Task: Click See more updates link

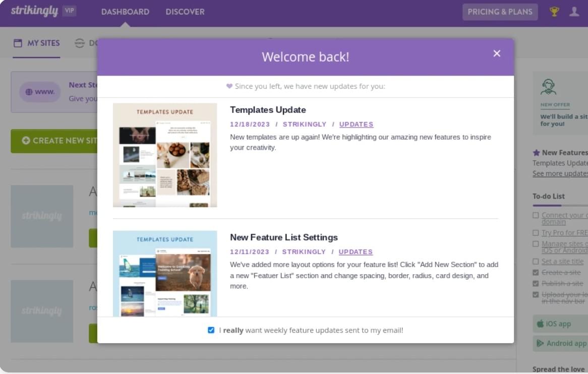Action: [x=560, y=173]
